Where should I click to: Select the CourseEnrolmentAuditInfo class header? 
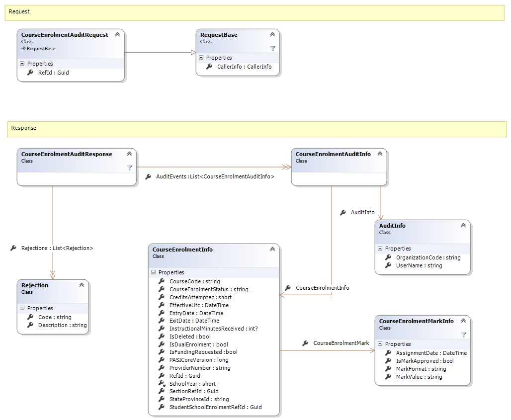coord(333,155)
